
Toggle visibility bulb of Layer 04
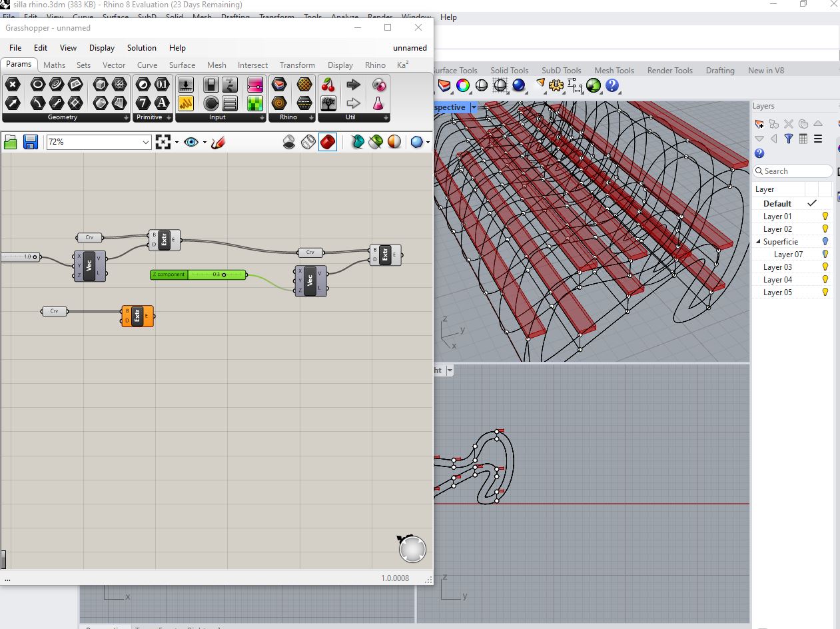coord(825,280)
